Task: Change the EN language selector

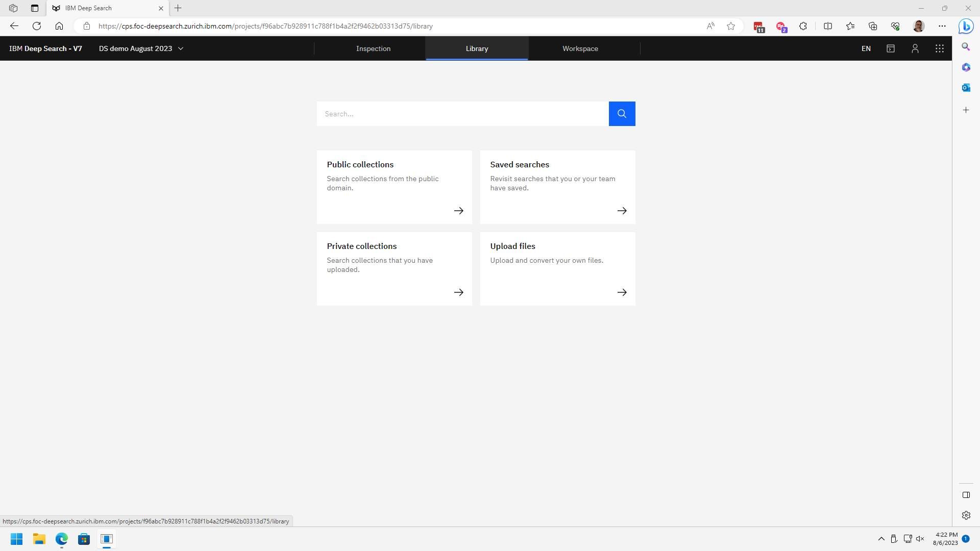Action: (x=866, y=48)
